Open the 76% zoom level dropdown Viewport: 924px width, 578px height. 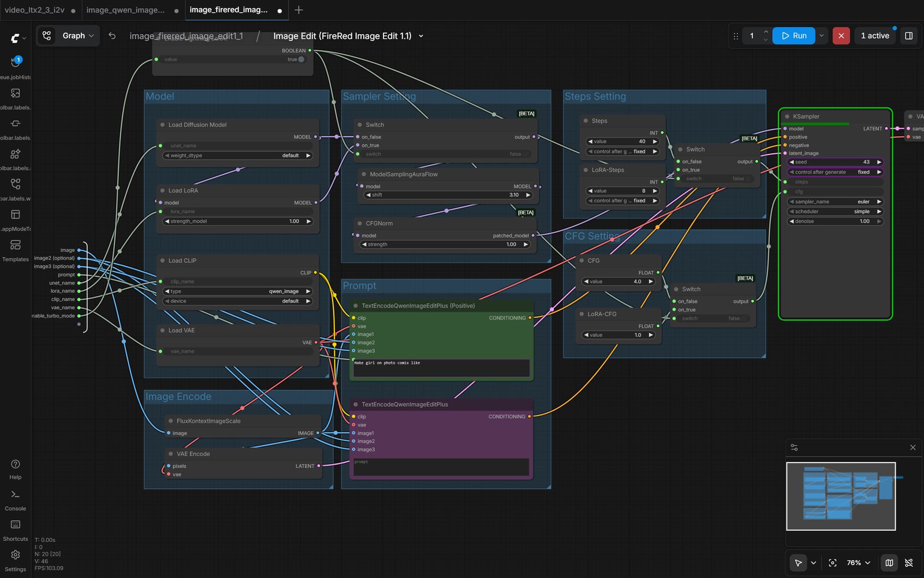pos(858,562)
